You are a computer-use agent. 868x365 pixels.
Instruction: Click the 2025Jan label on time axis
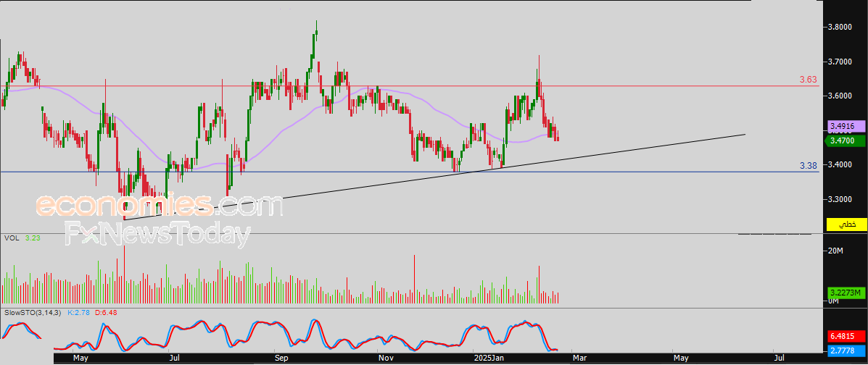point(489,359)
